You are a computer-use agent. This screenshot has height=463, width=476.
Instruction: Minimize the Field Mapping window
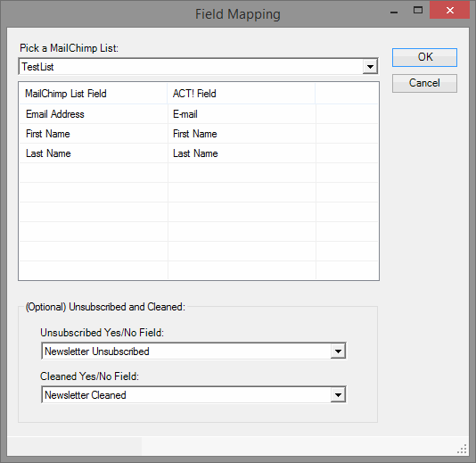(394, 12)
